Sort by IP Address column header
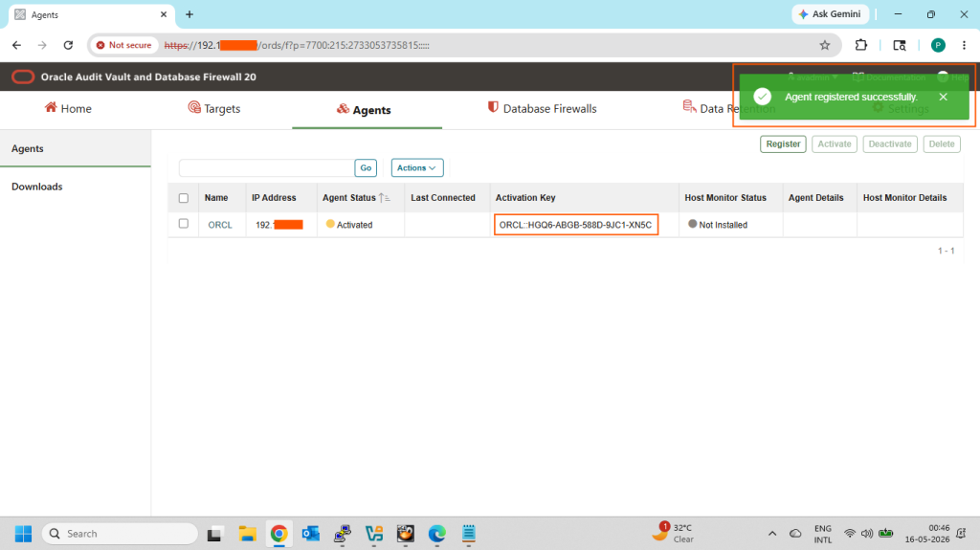This screenshot has height=550, width=980. (274, 198)
